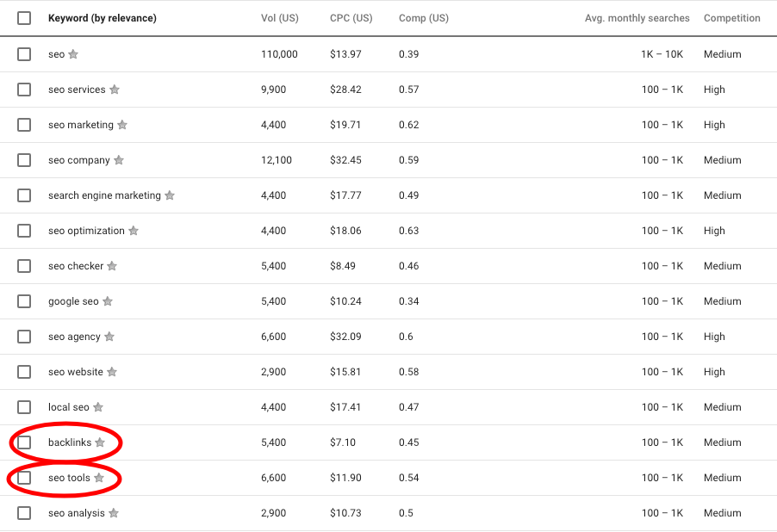The image size is (777, 532).
Task: Select the checkbox next to "backlinks"
Action: coord(24,442)
